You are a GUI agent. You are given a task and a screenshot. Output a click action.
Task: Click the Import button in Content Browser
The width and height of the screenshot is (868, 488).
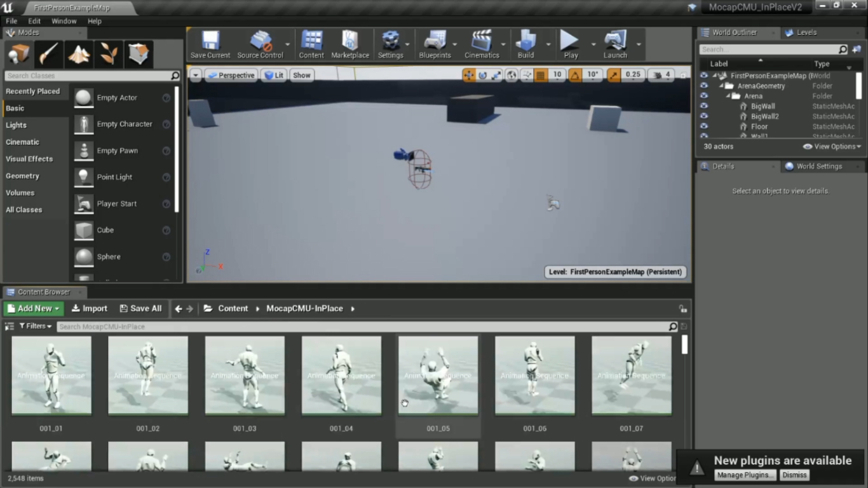(x=89, y=308)
